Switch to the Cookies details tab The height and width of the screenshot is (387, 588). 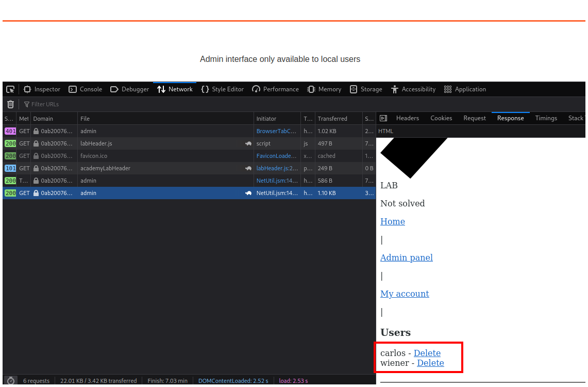[x=441, y=118]
